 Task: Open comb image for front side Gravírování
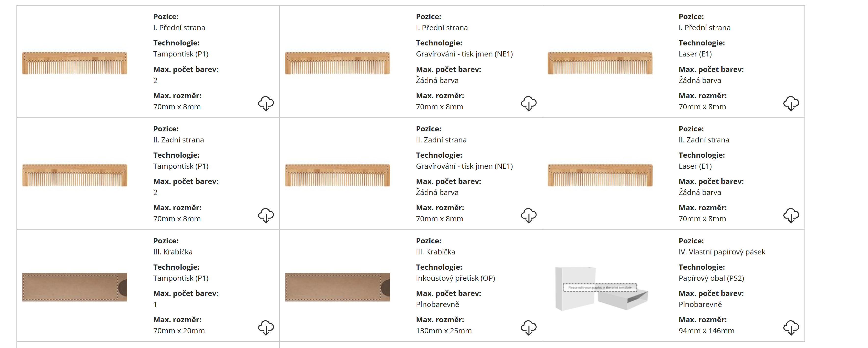pyautogui.click(x=337, y=63)
